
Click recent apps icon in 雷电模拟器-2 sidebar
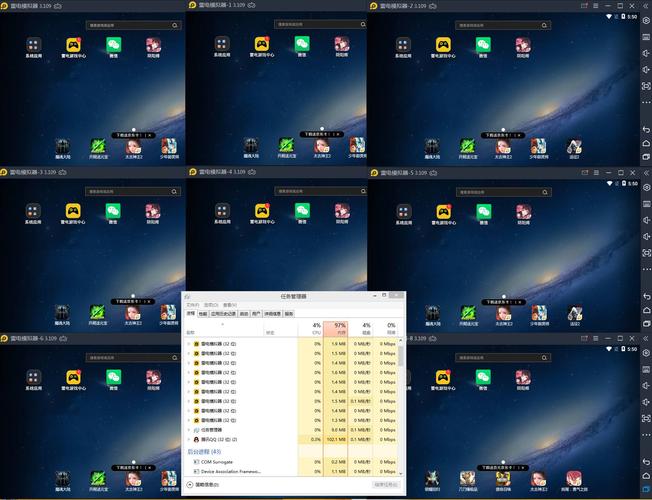coord(646,157)
